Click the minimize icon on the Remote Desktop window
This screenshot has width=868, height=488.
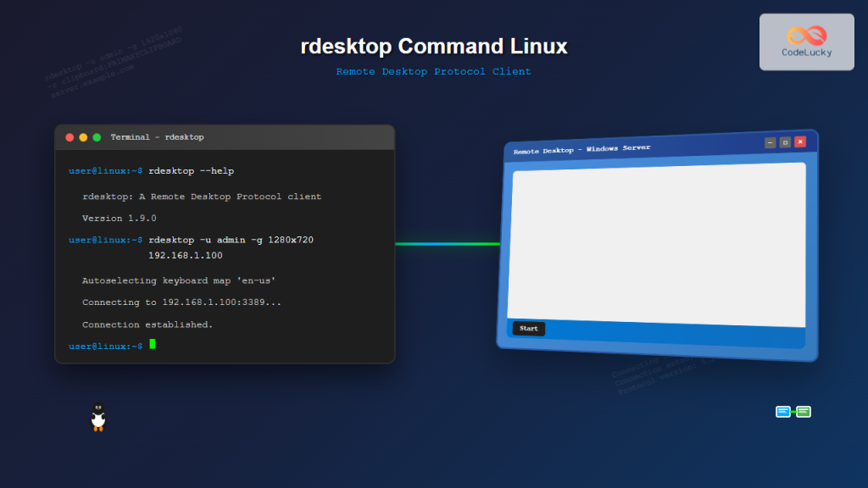[770, 141]
